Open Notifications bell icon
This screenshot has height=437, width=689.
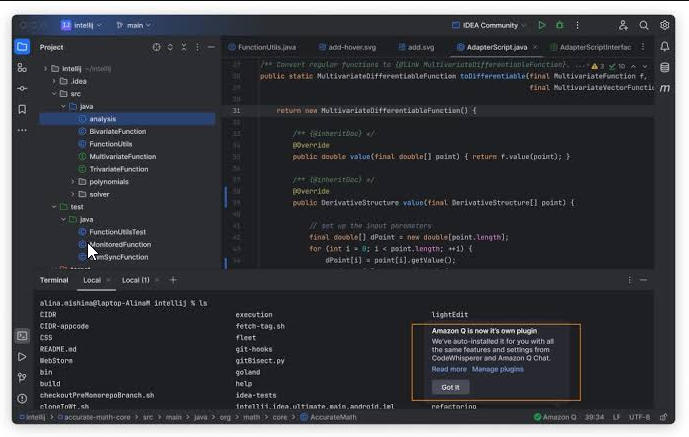665,47
